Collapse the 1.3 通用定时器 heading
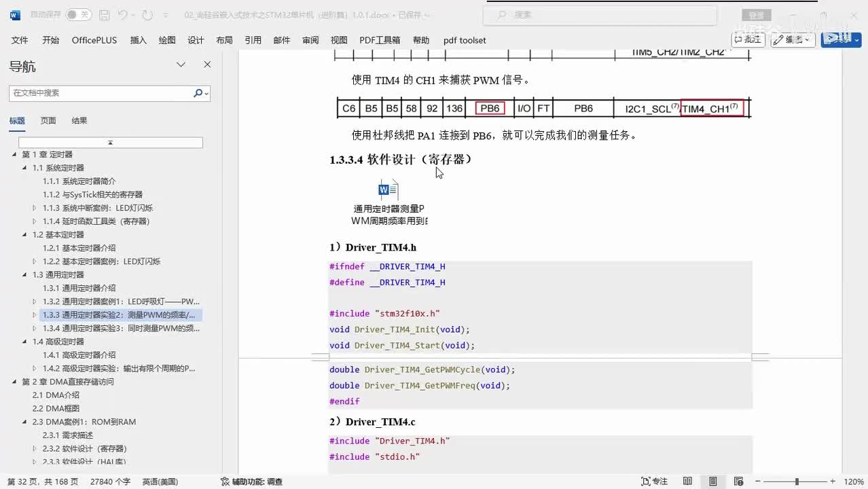Viewport: 868px width, 489px height. [x=25, y=275]
